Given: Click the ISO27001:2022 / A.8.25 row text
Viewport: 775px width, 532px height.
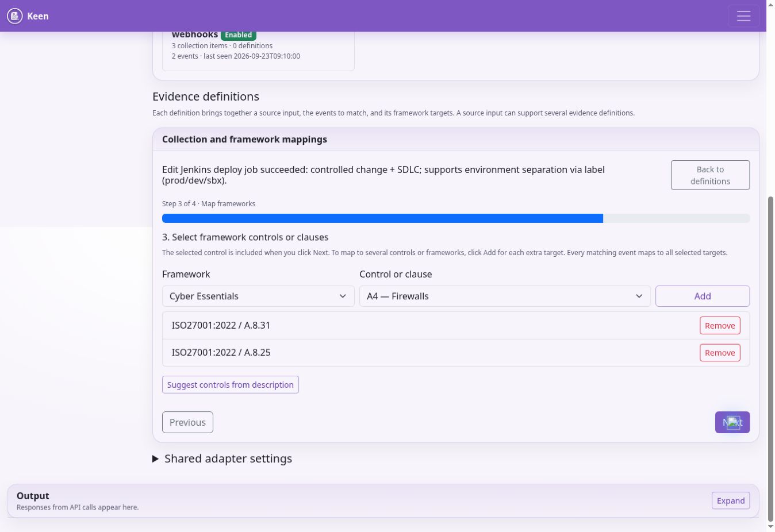Looking at the screenshot, I should click(x=221, y=352).
